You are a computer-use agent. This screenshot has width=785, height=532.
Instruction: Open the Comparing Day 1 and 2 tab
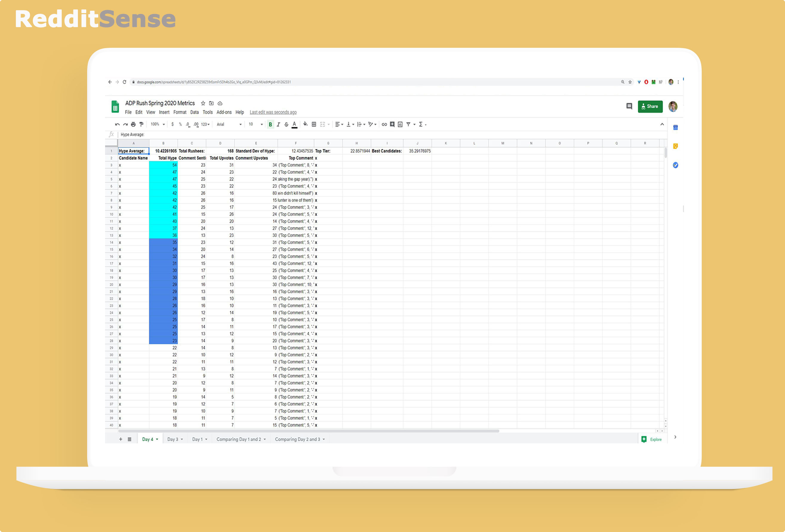click(x=241, y=439)
